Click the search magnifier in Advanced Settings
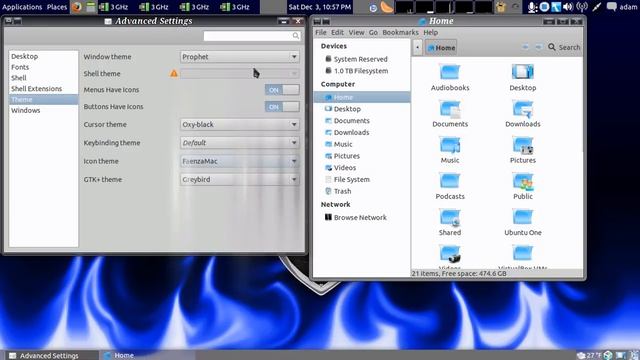Image resolution: width=640 pixels, height=360 pixels. pyautogui.click(x=296, y=36)
